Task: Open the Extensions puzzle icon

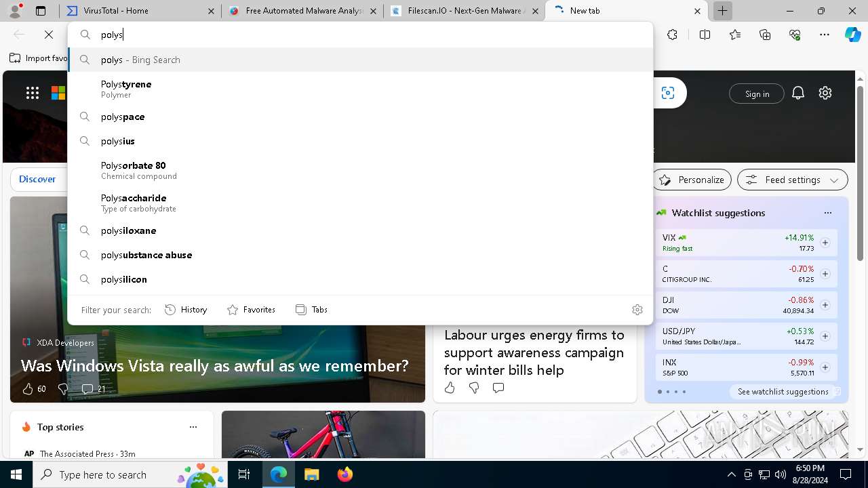Action: coord(672,35)
